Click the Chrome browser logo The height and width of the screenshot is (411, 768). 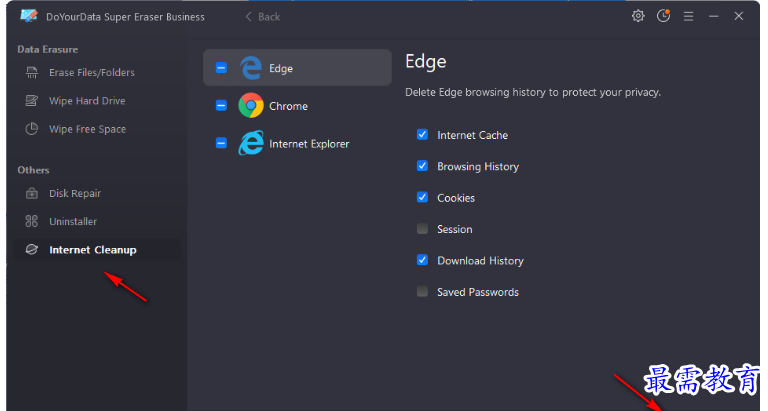click(251, 105)
